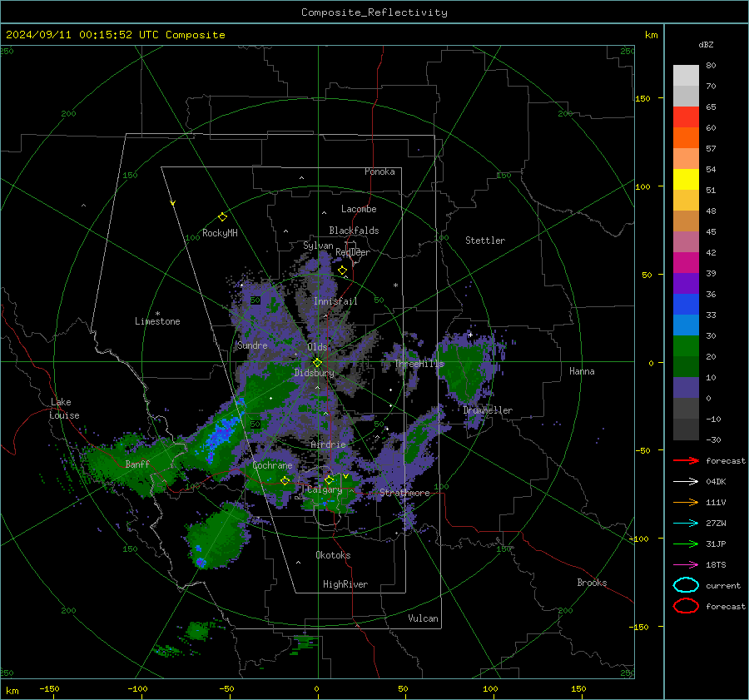Screen dimensions: 749x700
Task: Click the purple 36-39 dBZ swatch
Action: click(x=686, y=283)
